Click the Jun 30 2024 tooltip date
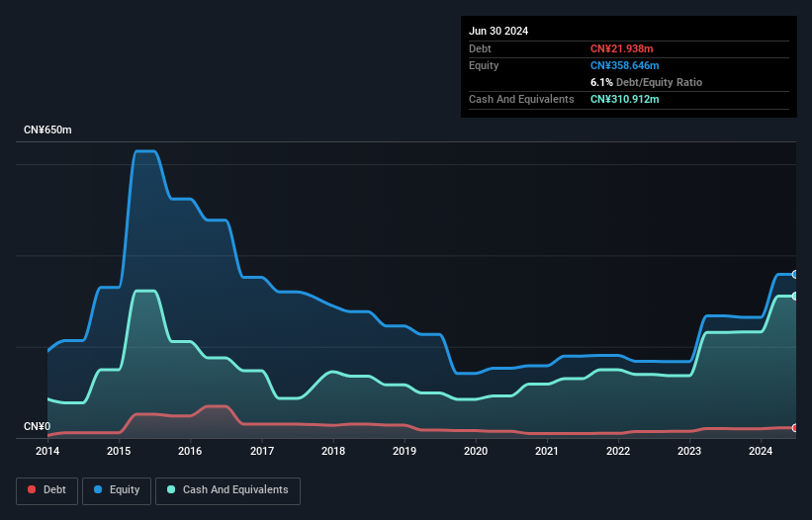This screenshot has height=520, width=812. 498,31
